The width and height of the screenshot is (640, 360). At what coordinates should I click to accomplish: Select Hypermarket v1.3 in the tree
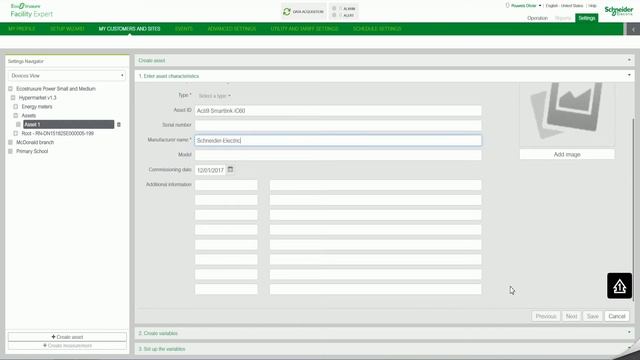[38, 98]
